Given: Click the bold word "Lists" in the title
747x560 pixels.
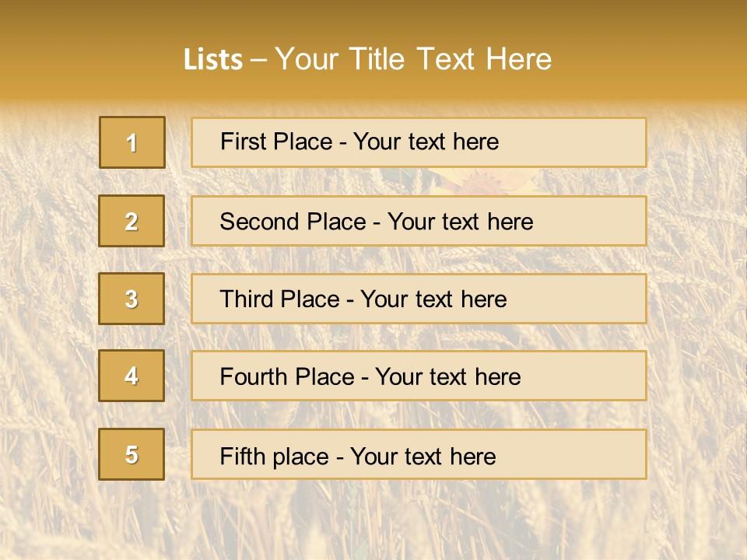Looking at the screenshot, I should tap(212, 59).
